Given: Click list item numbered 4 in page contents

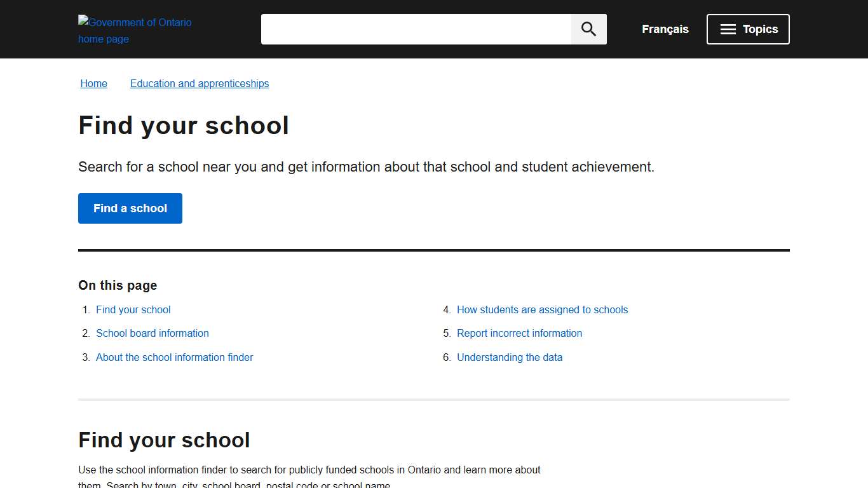Looking at the screenshot, I should coord(445,309).
